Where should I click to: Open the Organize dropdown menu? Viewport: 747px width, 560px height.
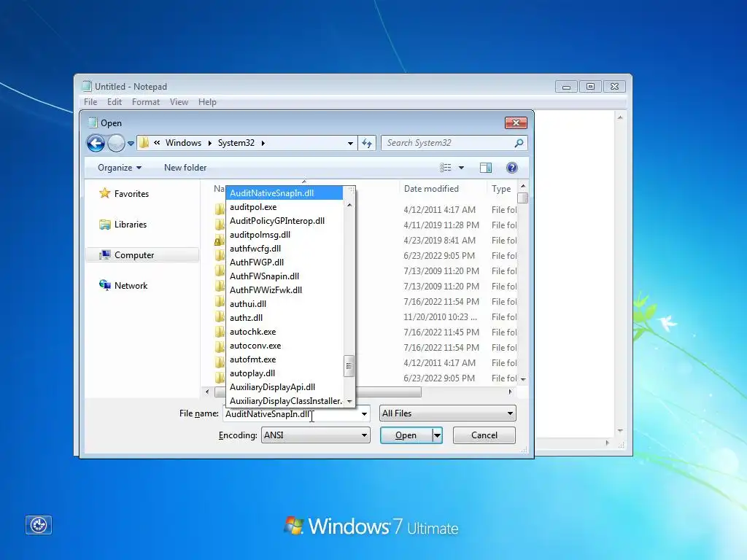(119, 168)
